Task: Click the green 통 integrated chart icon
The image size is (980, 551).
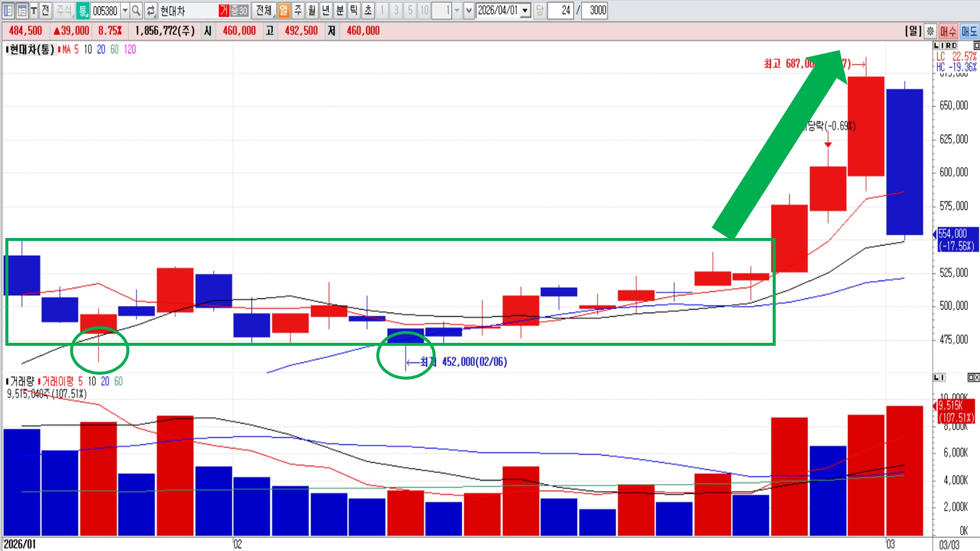Action: coord(83,10)
